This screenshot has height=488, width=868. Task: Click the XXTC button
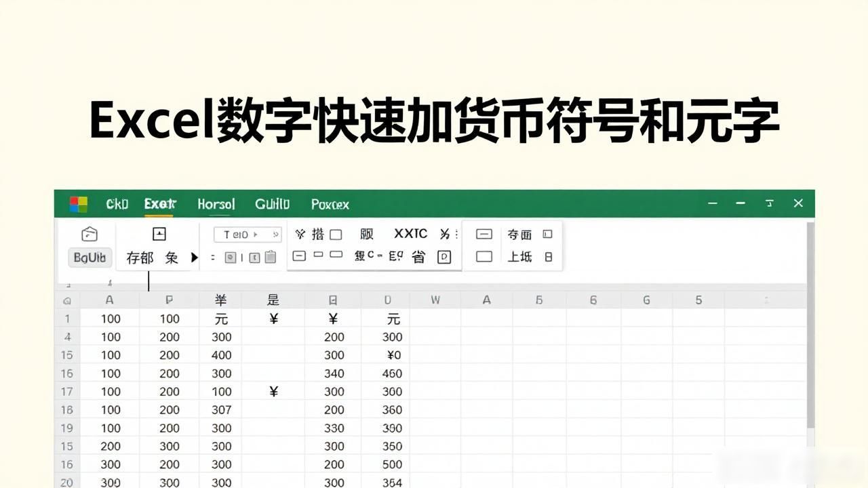click(x=411, y=234)
